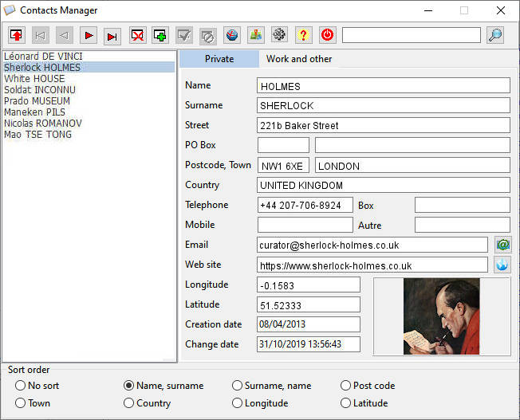520x420 pixels.
Task: Pick Soldat INCONNU from the list
Action: [89, 89]
